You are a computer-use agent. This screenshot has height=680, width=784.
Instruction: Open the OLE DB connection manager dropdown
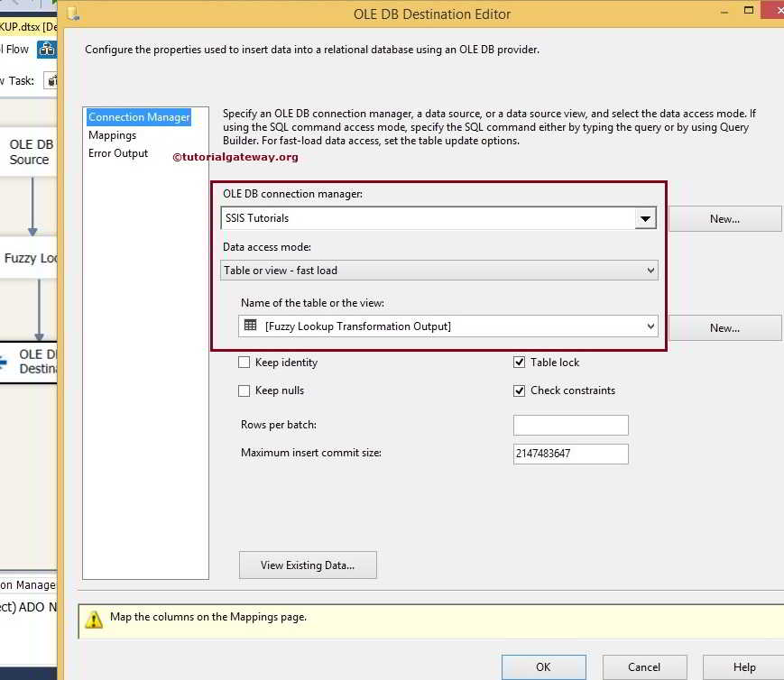pos(645,217)
